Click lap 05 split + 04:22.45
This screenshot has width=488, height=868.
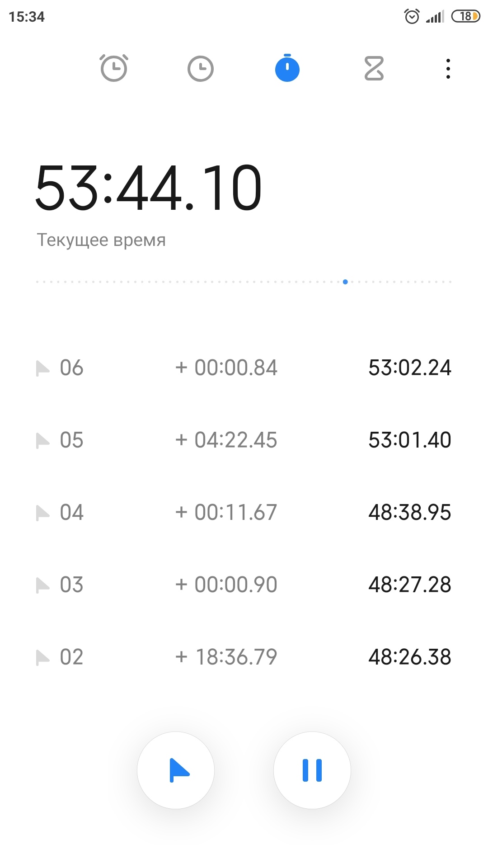[226, 440]
